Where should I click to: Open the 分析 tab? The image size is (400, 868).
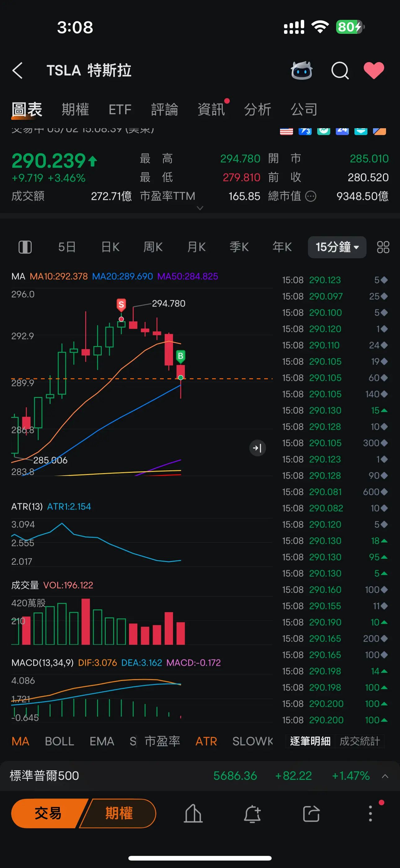click(258, 110)
